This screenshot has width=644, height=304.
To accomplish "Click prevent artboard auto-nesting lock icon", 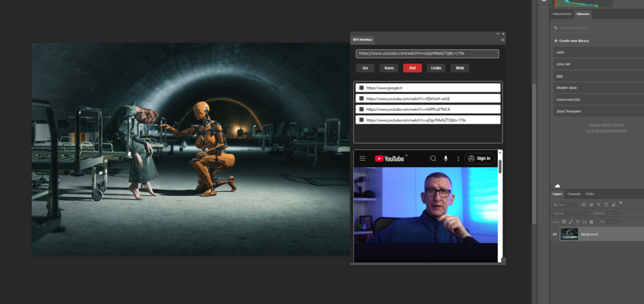I will tap(584, 221).
